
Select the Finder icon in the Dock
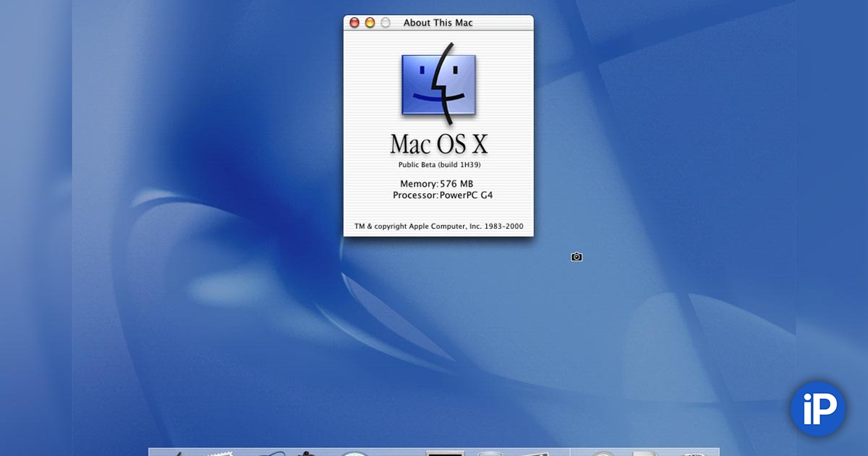coord(177,451)
